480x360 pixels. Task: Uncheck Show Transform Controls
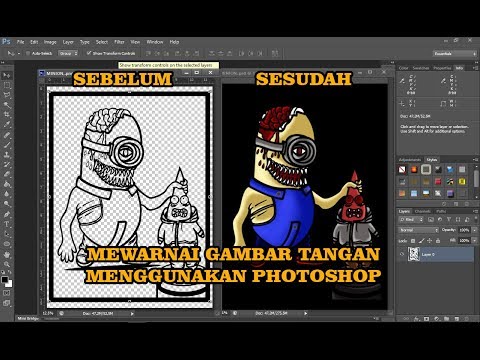(89, 53)
